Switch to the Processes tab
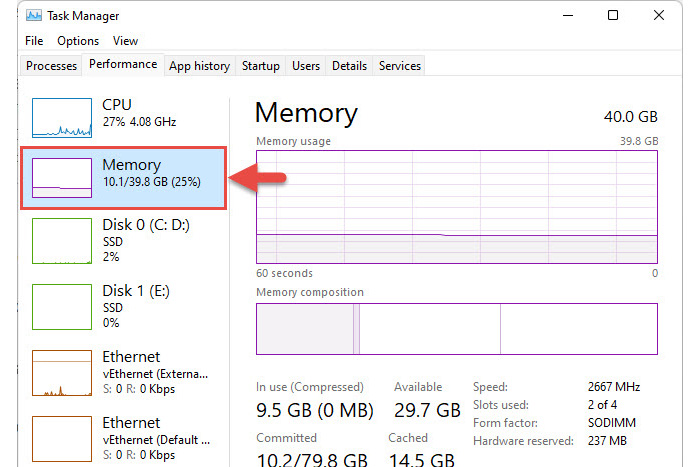The width and height of the screenshot is (700, 467). click(x=51, y=66)
